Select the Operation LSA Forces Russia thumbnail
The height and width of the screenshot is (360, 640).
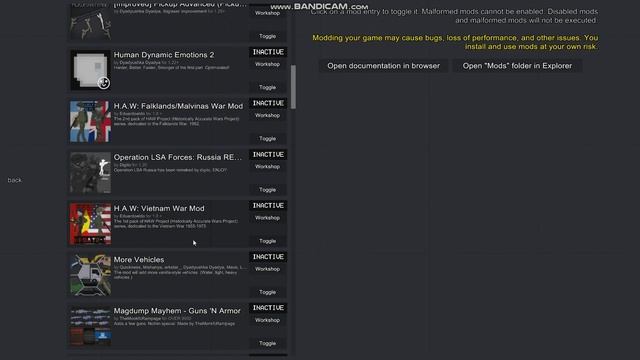click(x=90, y=173)
